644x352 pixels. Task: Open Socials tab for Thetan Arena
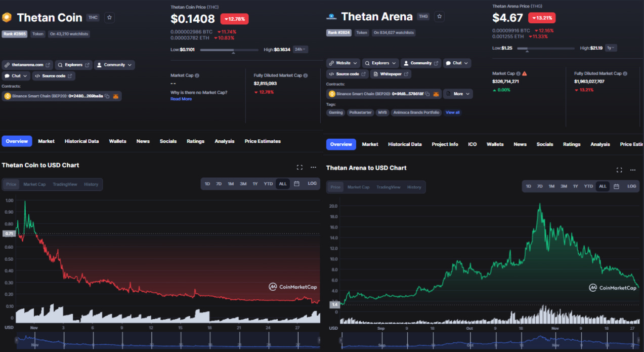tap(545, 144)
